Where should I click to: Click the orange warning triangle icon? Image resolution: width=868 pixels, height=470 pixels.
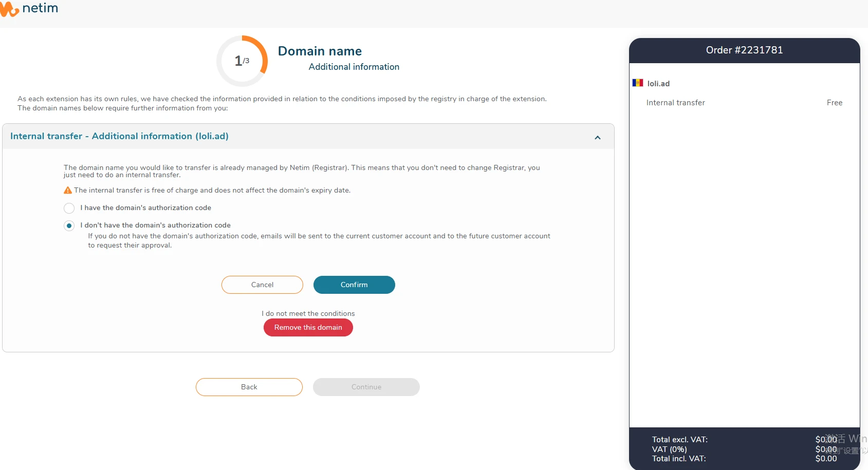(68, 191)
